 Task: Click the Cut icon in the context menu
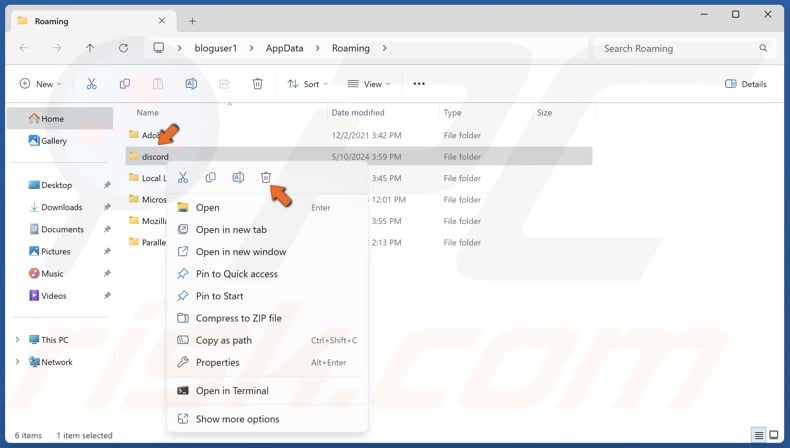coord(183,177)
